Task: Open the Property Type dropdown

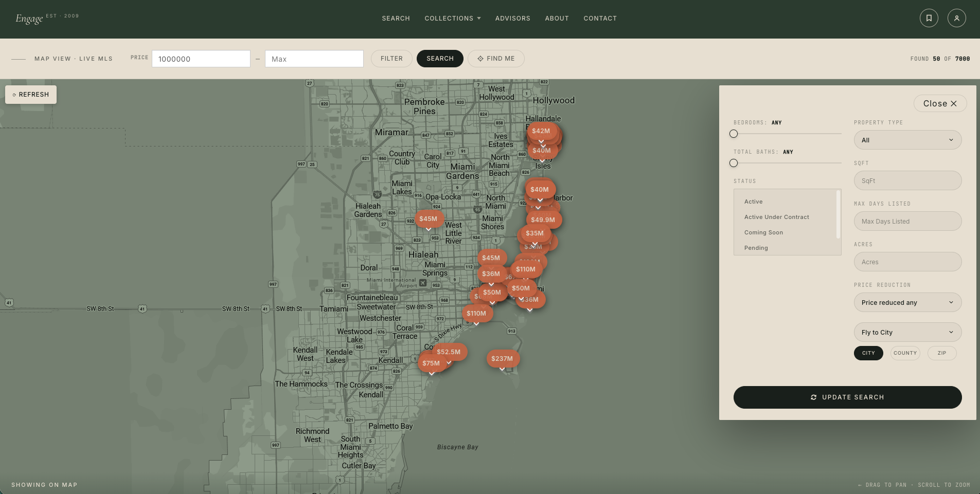Action: point(907,140)
